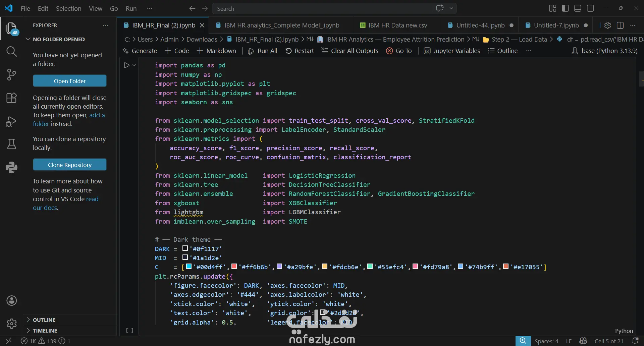This screenshot has width=644, height=346.
Task: Open the zoom status bar icon
Action: (523, 341)
